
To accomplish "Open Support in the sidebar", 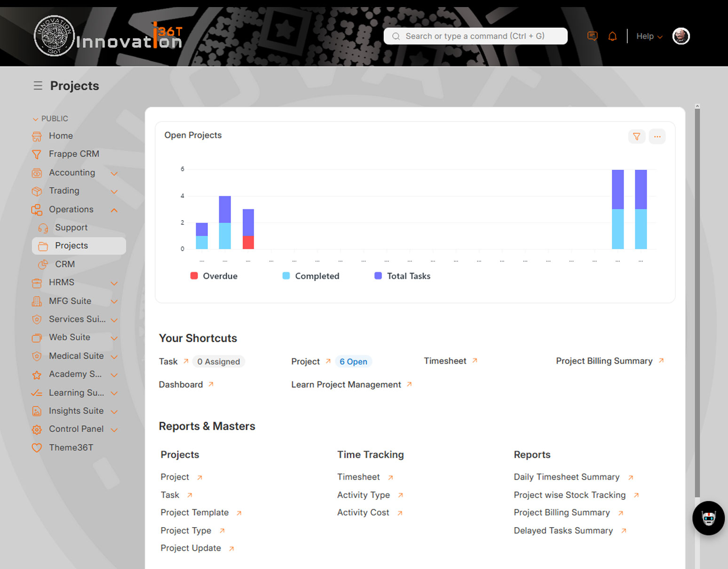I will (x=71, y=228).
